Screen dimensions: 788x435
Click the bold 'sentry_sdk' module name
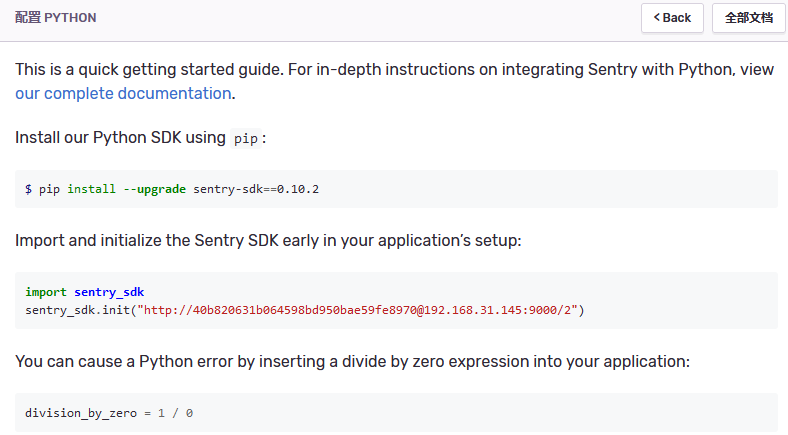point(109,292)
